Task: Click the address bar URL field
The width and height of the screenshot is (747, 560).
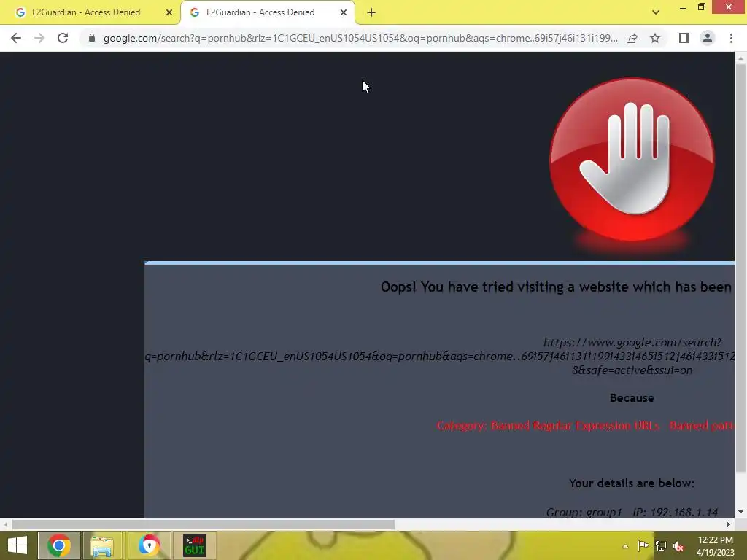Action: pyautogui.click(x=360, y=38)
